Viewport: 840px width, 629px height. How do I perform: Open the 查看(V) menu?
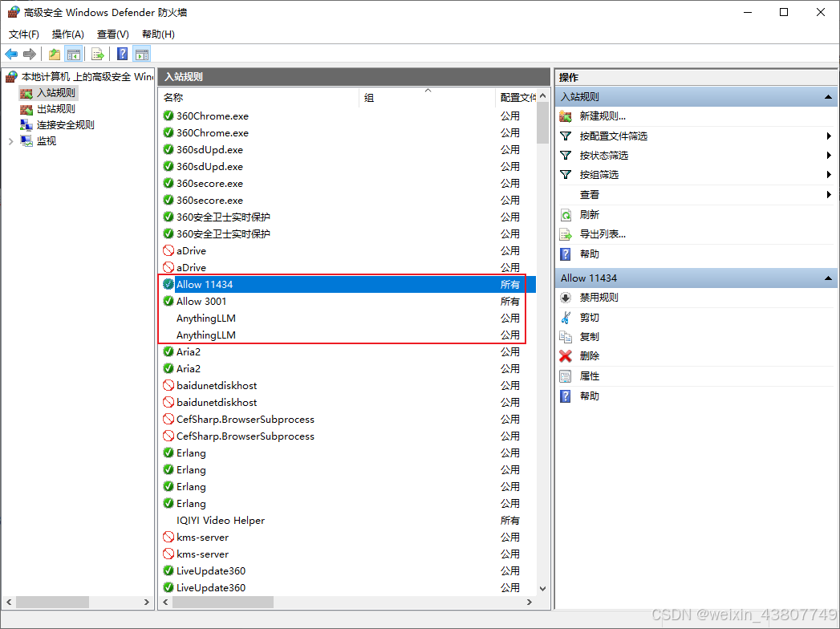coord(113,34)
